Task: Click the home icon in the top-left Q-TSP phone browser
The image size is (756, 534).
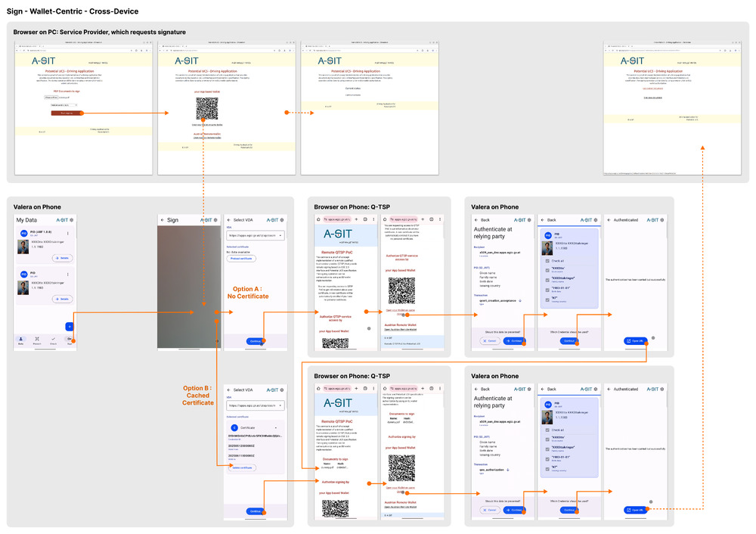Action: (x=318, y=219)
